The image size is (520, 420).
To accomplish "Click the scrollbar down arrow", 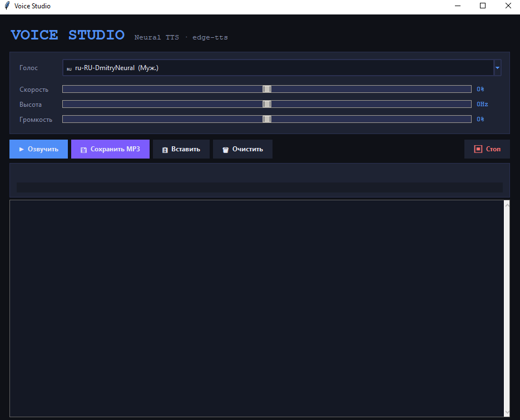I will click(507, 412).
